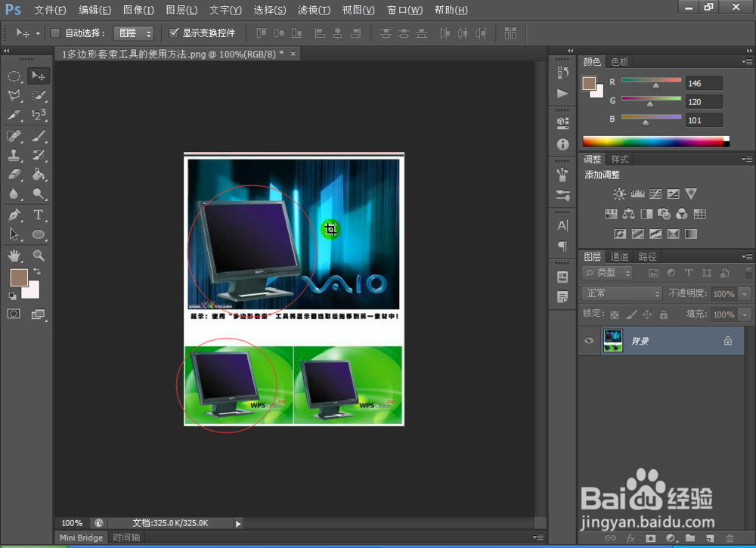The width and height of the screenshot is (756, 548).
Task: Click the foreground color swatch in Color panel
Action: tap(589, 83)
